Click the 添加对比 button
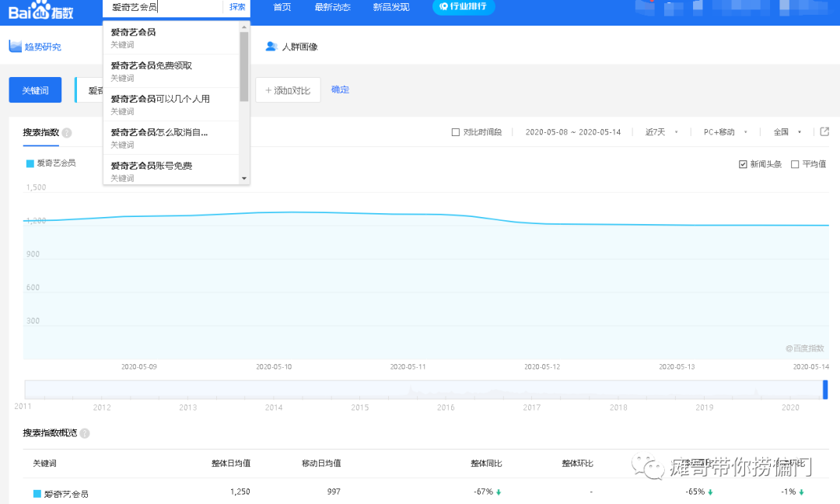 click(x=289, y=90)
